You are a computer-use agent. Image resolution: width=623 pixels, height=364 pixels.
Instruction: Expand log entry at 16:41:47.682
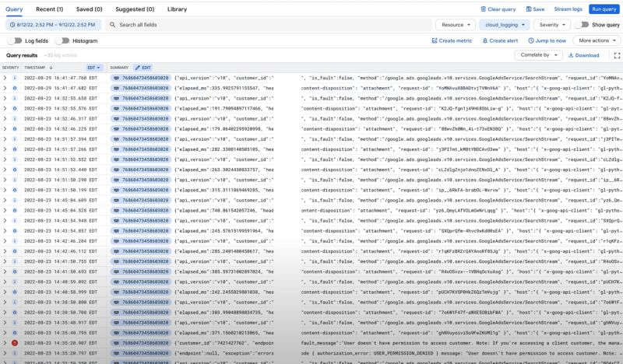coord(5,88)
